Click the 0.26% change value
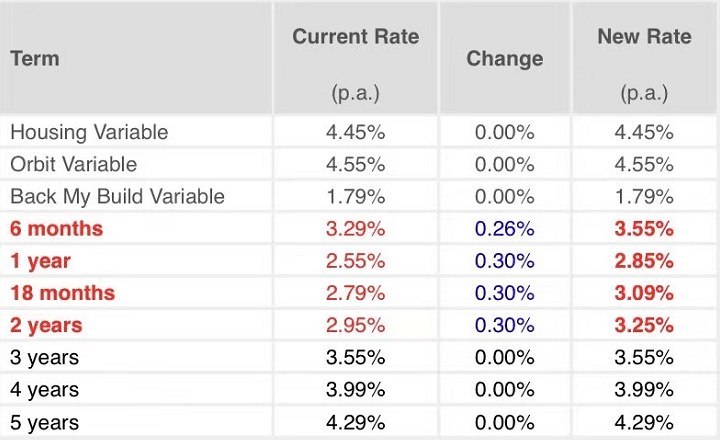 pos(505,229)
